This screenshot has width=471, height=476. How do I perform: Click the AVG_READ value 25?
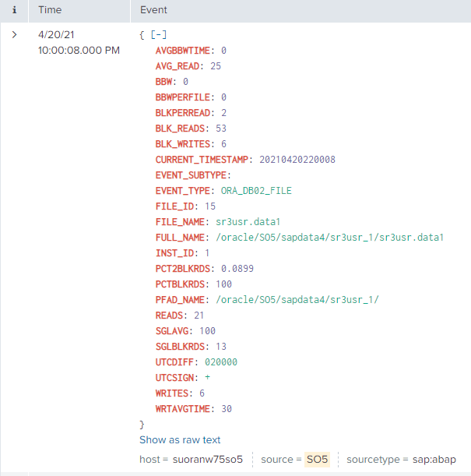click(216, 66)
